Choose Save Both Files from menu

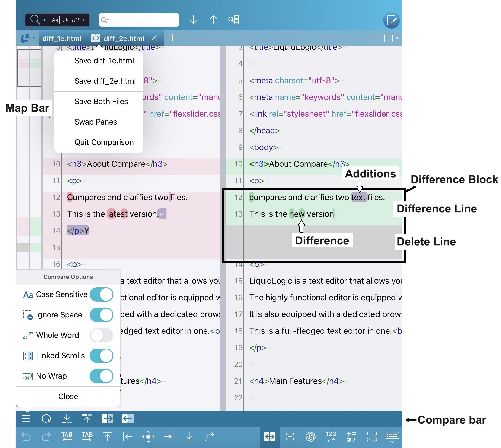pyautogui.click(x=101, y=101)
